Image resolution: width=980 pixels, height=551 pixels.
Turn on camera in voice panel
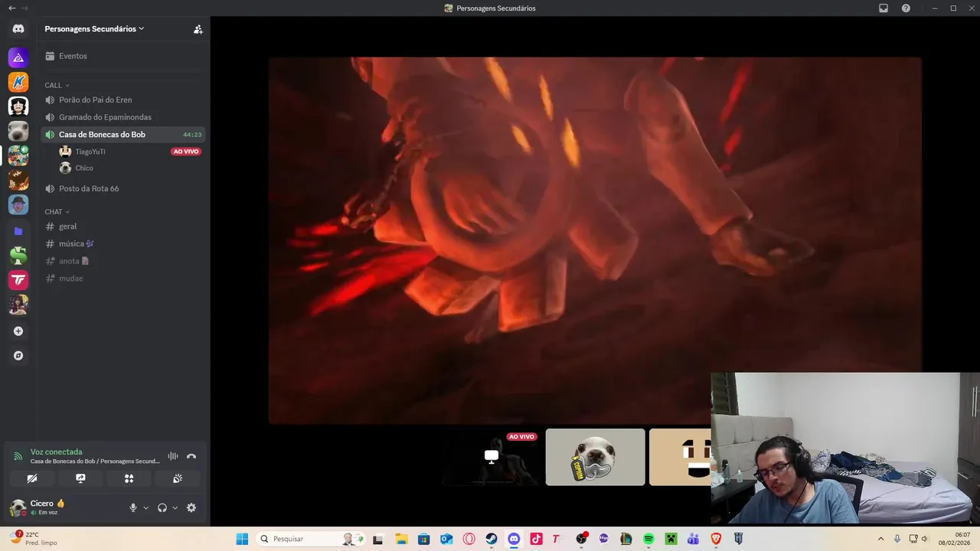[32, 478]
